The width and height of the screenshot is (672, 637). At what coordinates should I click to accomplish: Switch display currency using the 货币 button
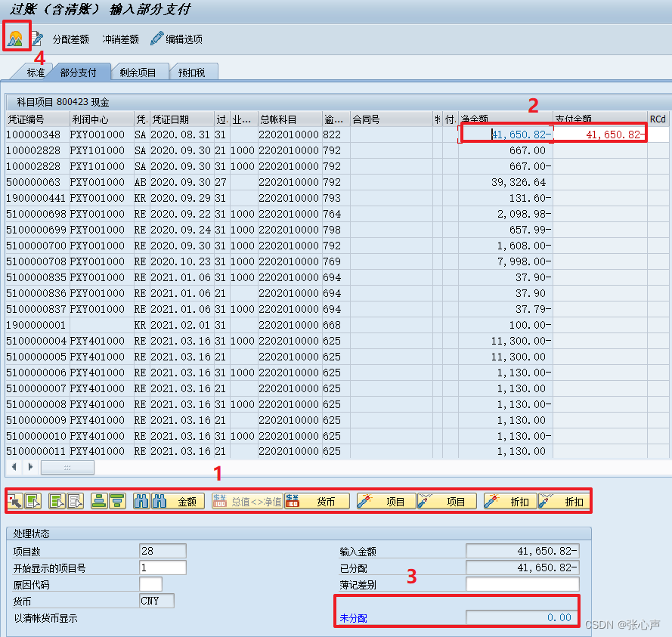[x=327, y=501]
